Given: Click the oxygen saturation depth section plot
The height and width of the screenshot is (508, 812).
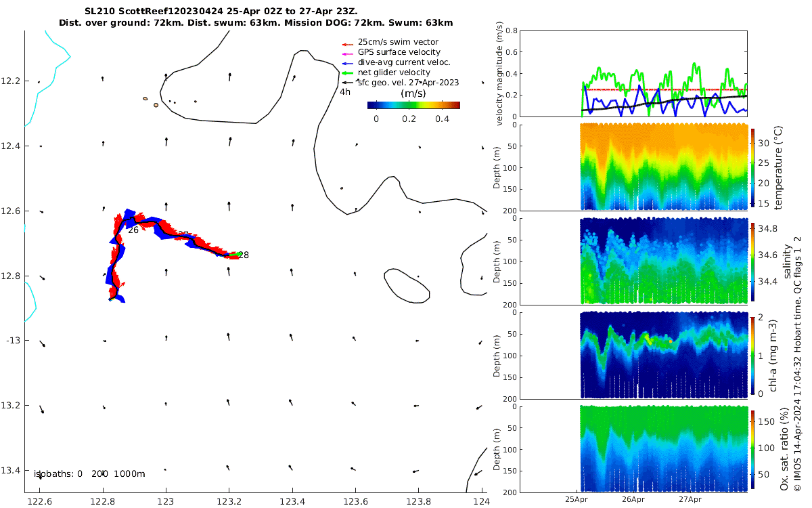Looking at the screenshot, I should click(x=635, y=449).
